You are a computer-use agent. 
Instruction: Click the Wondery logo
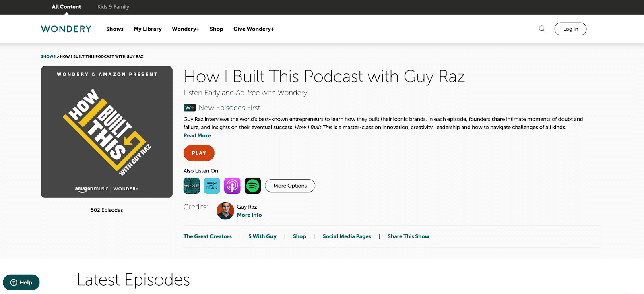[x=66, y=29]
